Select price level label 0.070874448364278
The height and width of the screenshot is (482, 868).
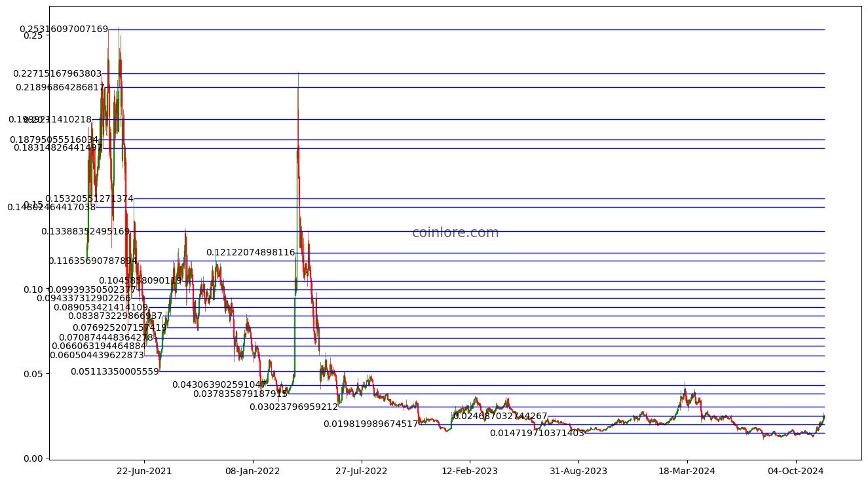tap(106, 338)
